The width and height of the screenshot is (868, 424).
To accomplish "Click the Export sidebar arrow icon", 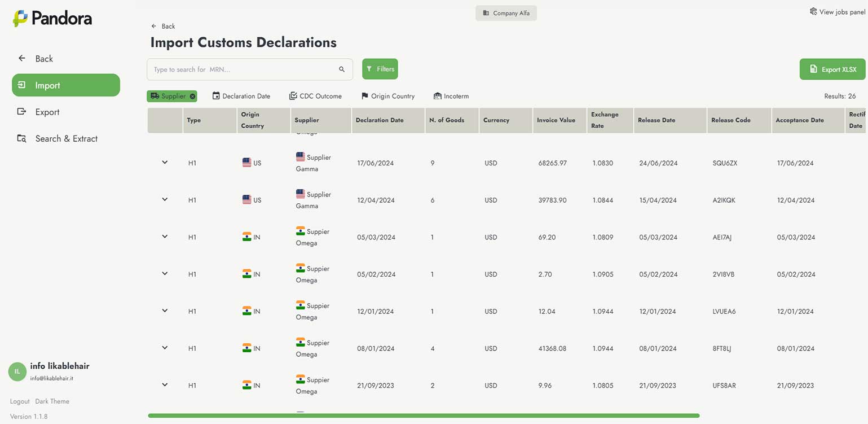I will click(21, 112).
